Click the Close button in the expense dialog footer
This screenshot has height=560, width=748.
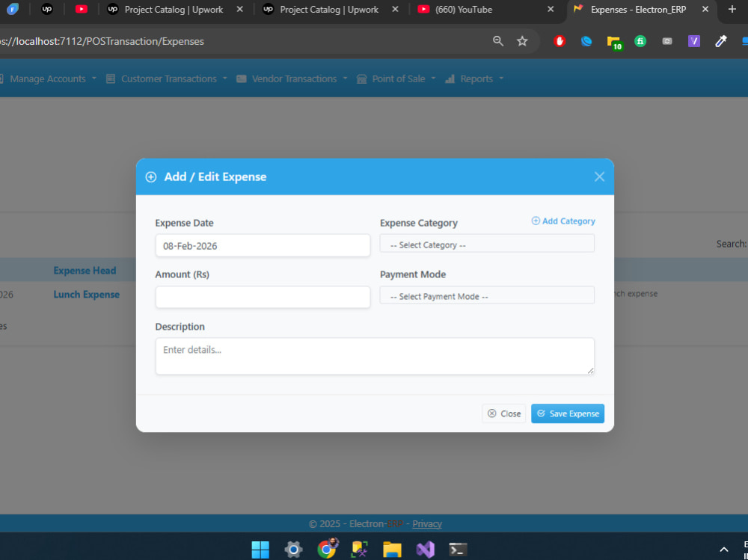(x=503, y=413)
